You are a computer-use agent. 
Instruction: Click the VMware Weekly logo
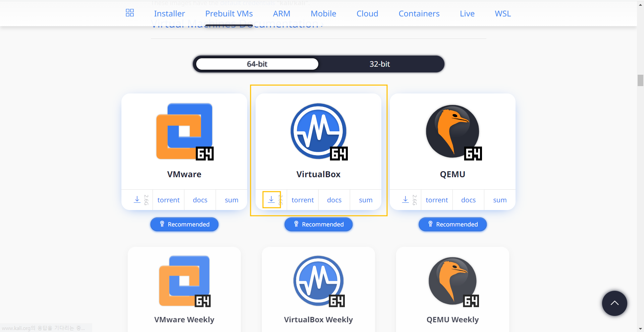point(184,281)
